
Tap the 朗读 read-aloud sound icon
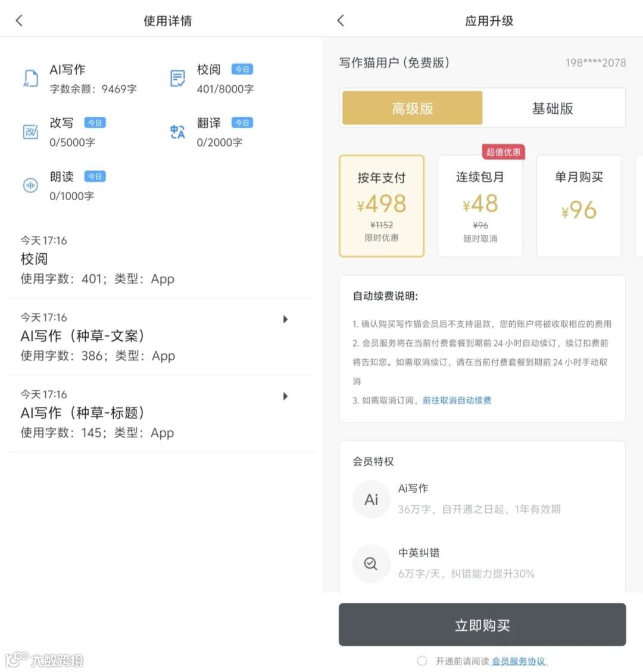pyautogui.click(x=30, y=185)
